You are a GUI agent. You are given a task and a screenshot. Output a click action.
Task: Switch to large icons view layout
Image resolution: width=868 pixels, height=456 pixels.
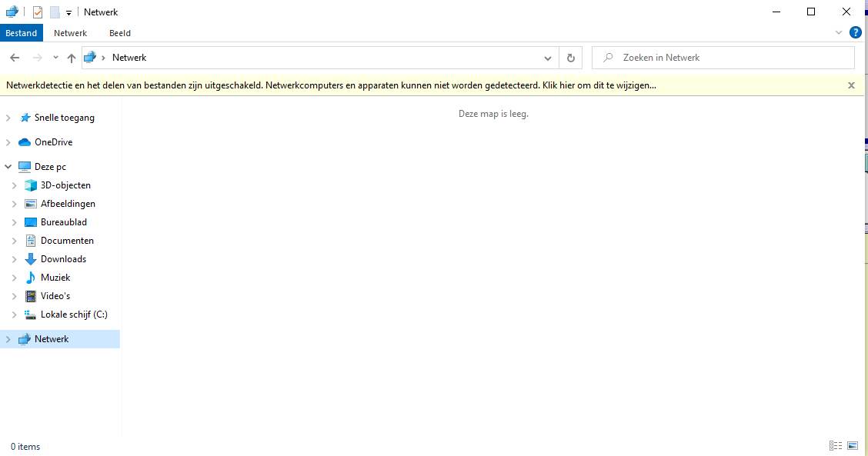(853, 445)
